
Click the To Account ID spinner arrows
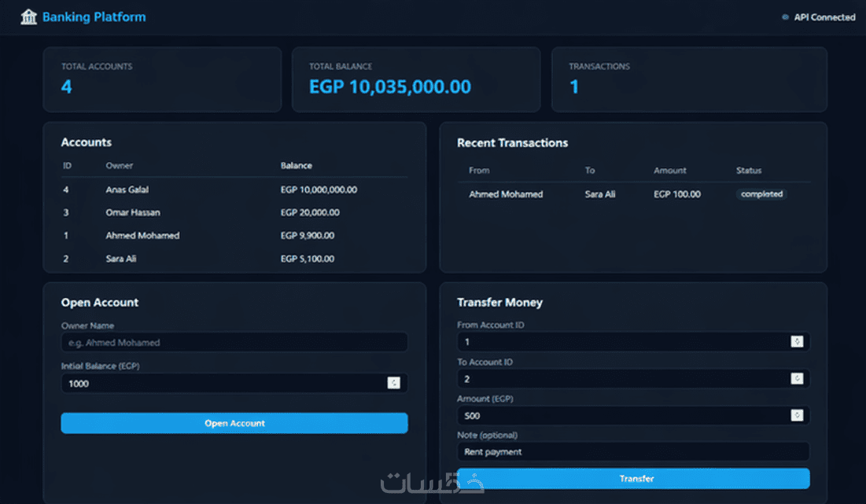[797, 379]
